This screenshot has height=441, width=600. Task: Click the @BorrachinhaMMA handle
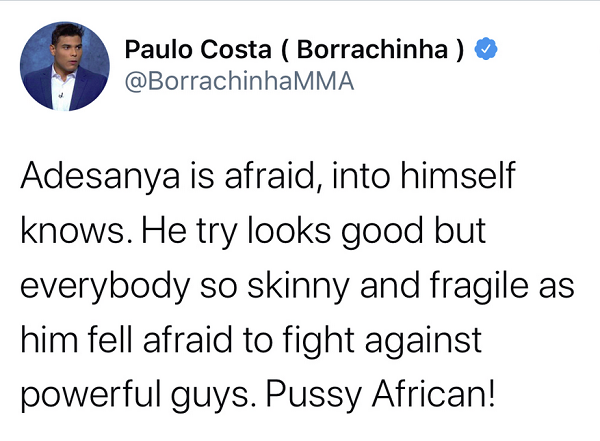pos(239,81)
